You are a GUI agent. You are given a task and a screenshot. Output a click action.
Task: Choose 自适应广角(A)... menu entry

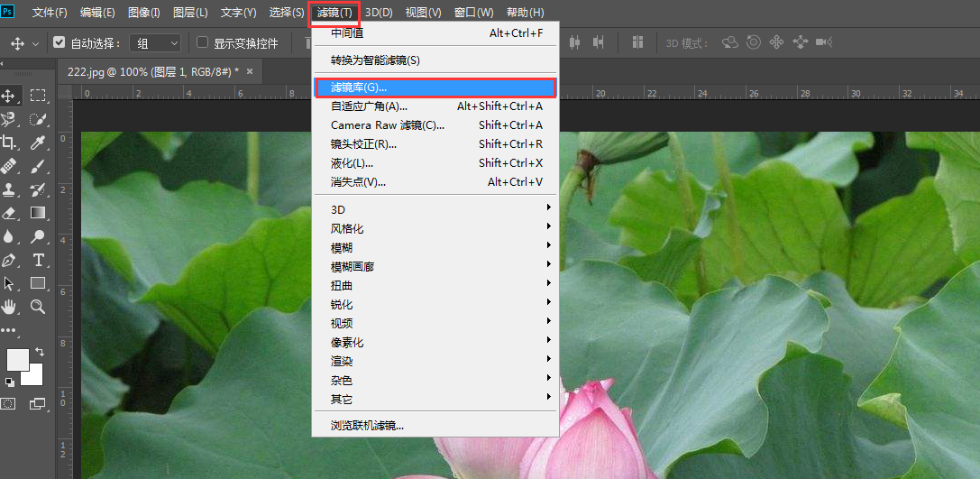(x=435, y=106)
